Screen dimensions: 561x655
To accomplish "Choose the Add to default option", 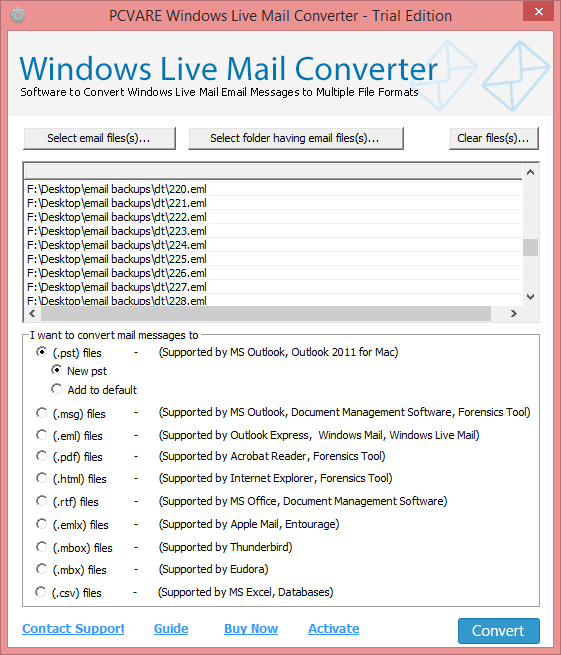I will (56, 389).
